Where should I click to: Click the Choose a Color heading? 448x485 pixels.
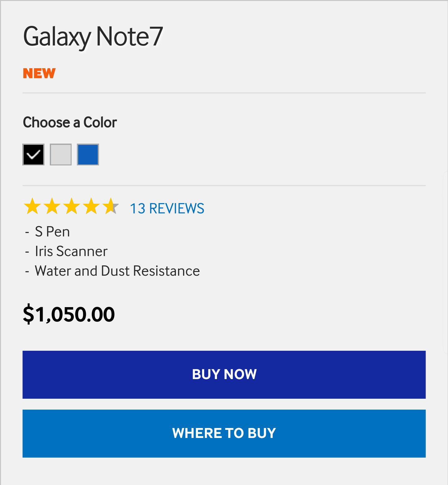tap(70, 122)
